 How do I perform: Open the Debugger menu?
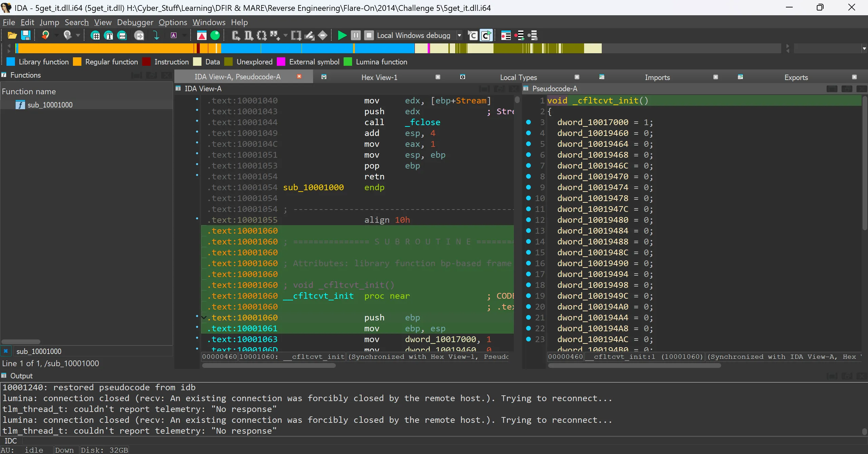[135, 22]
